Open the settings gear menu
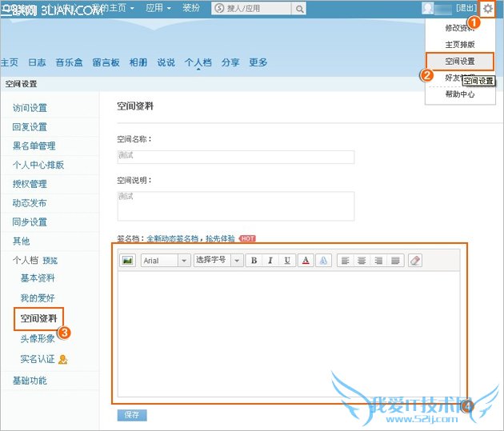Screen dimensions: 504x431 tap(488, 9)
